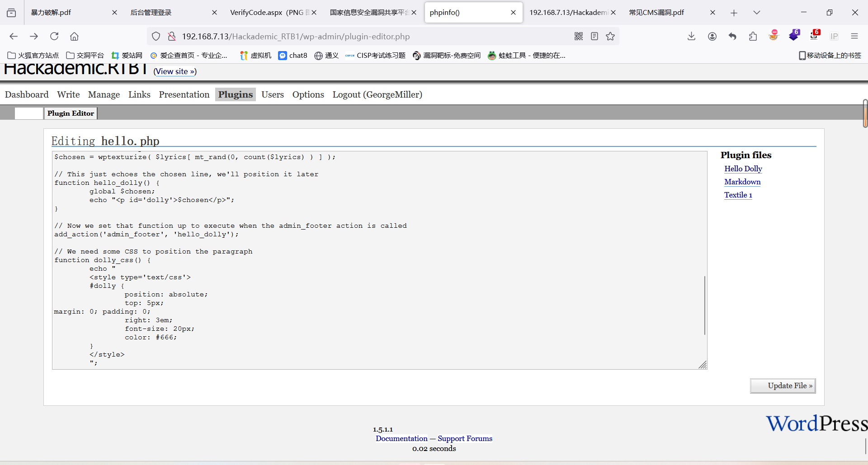Open the recent browsing tab overview icon
868x465 pixels.
click(11, 13)
